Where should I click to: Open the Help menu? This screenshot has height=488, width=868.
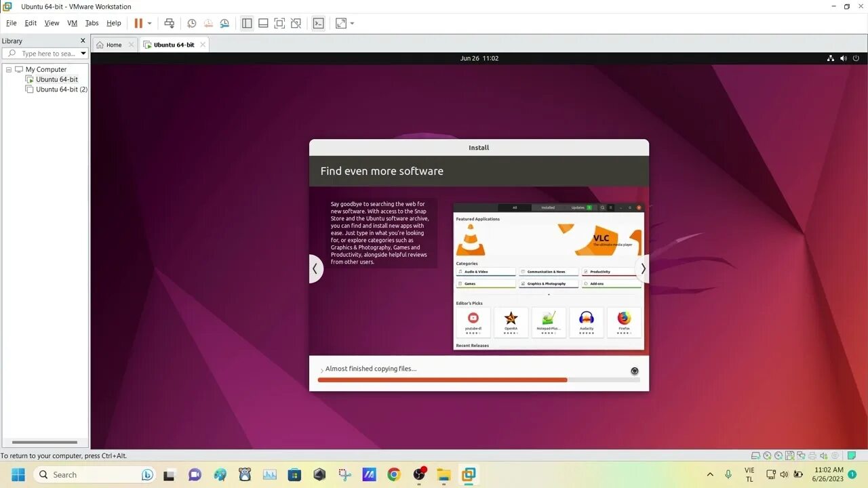click(x=114, y=23)
